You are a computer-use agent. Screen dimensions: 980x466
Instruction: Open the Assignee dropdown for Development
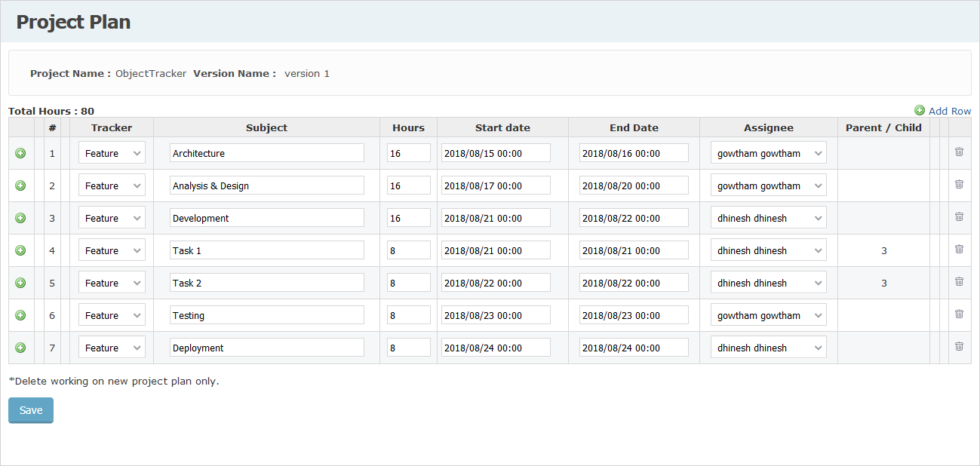point(768,217)
